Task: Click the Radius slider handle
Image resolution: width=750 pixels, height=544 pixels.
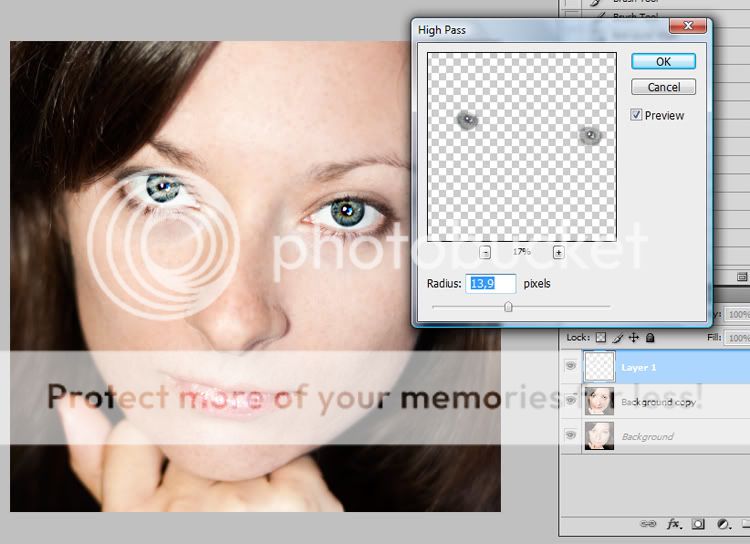Action: click(508, 307)
